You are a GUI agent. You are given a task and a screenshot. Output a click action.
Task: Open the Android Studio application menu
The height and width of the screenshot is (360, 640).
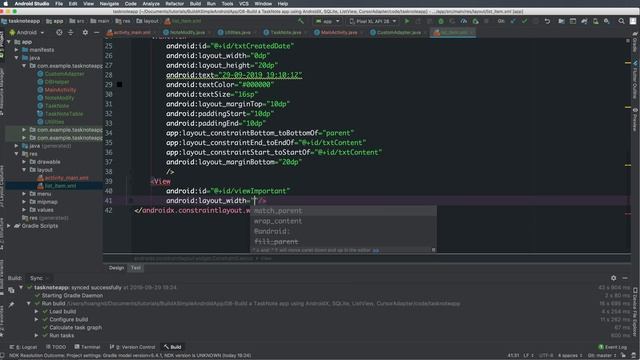32,4
